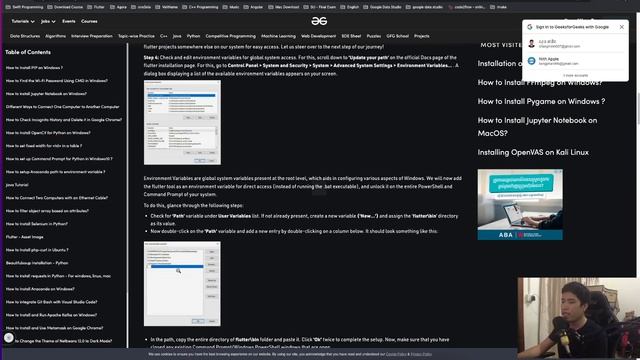Open the C++ Programming bookmark folder

(200, 7)
